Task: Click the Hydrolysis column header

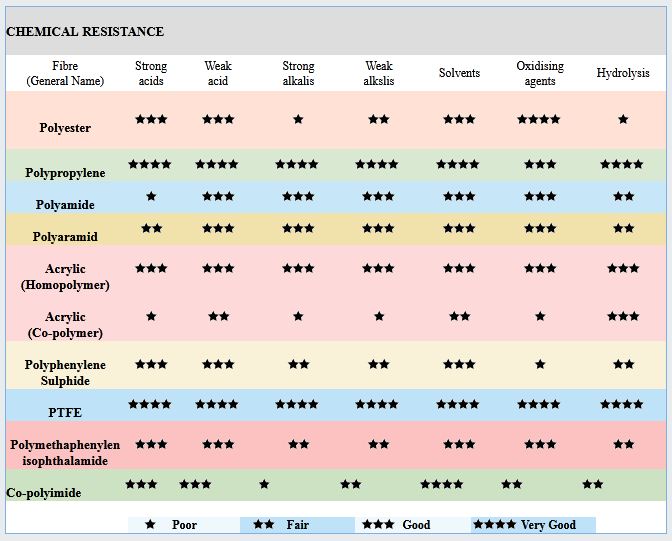Action: pyautogui.click(x=623, y=74)
